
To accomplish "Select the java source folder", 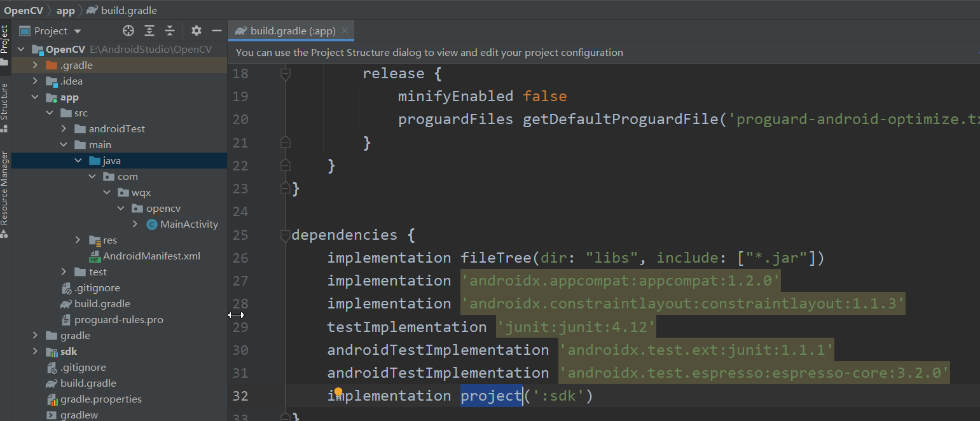I will coord(111,161).
